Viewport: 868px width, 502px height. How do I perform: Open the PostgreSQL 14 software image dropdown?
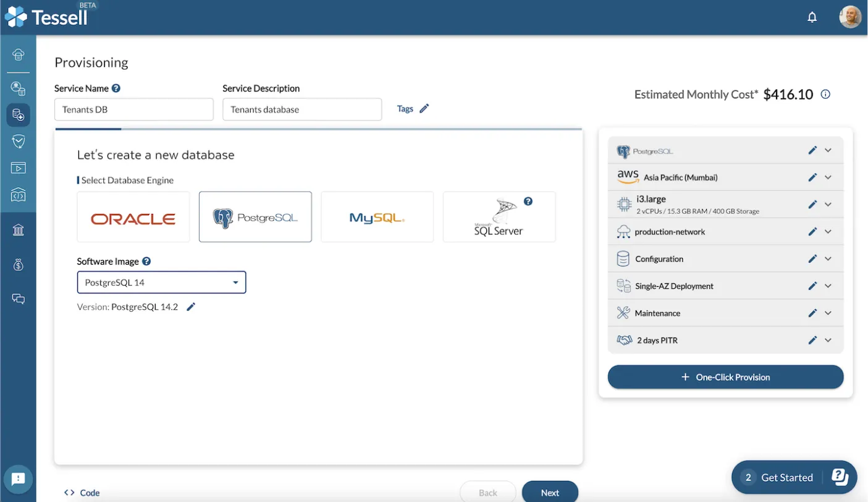(x=161, y=282)
